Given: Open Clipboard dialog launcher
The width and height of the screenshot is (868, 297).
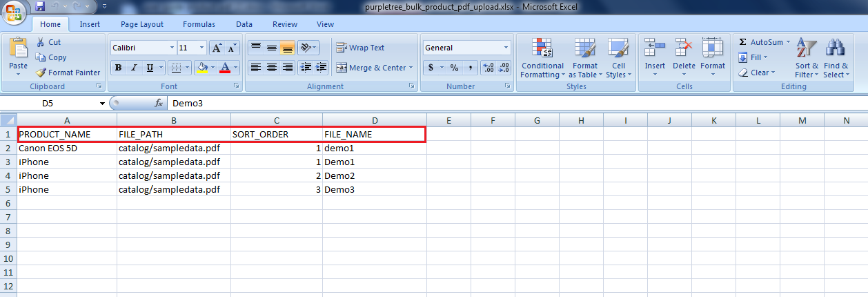Looking at the screenshot, I should pyautogui.click(x=99, y=86).
